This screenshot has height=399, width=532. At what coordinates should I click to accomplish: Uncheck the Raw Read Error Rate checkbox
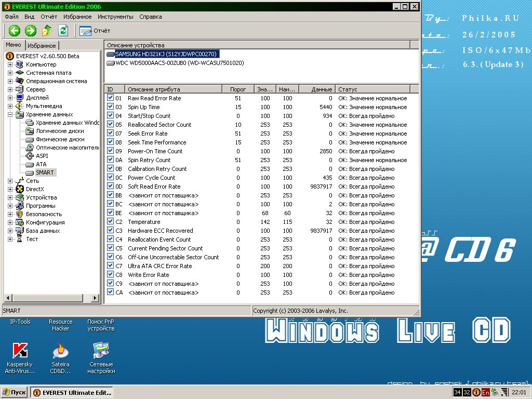coord(110,98)
